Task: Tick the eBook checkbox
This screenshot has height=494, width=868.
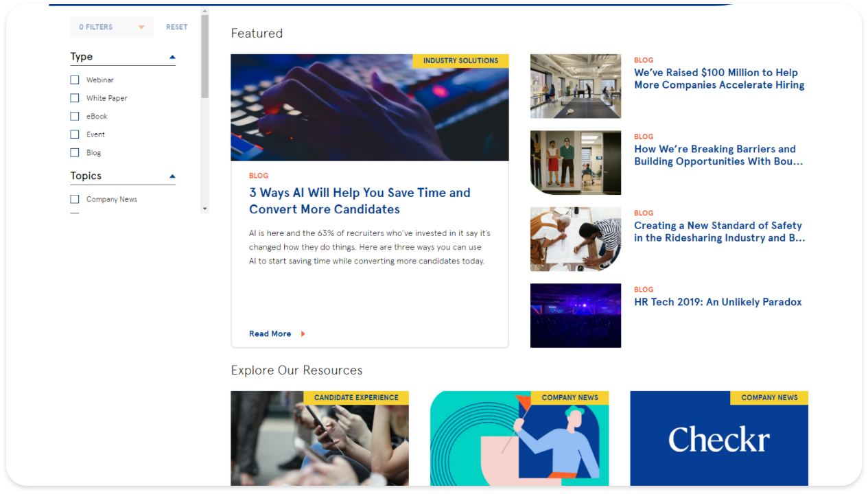Action: tap(75, 117)
